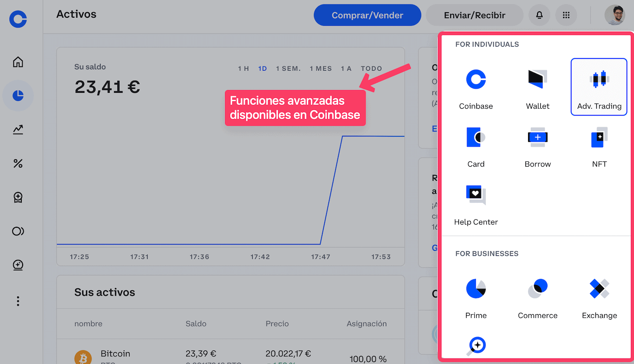
Task: Click the Comprar/Vender button
Action: pyautogui.click(x=367, y=15)
